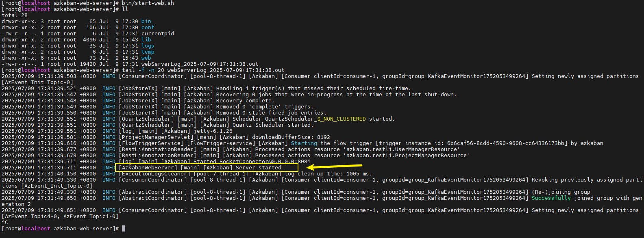Click the ^C interrupt marker

coord(5,223)
